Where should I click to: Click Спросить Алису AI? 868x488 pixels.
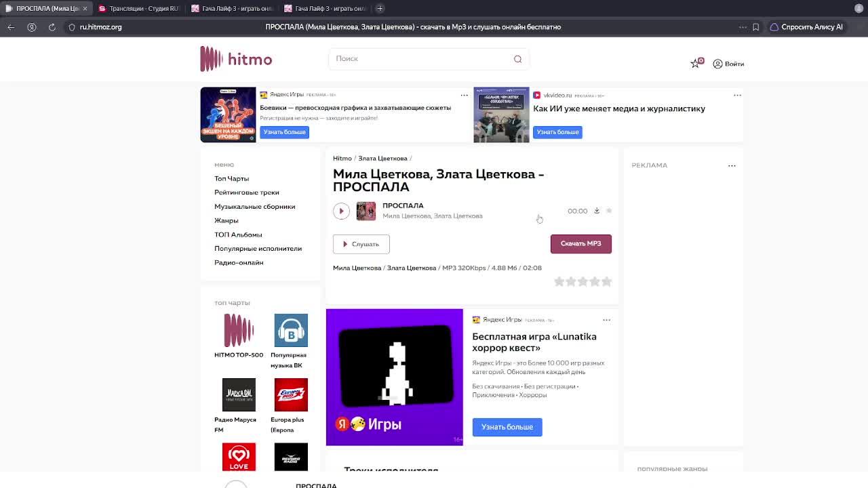(807, 27)
